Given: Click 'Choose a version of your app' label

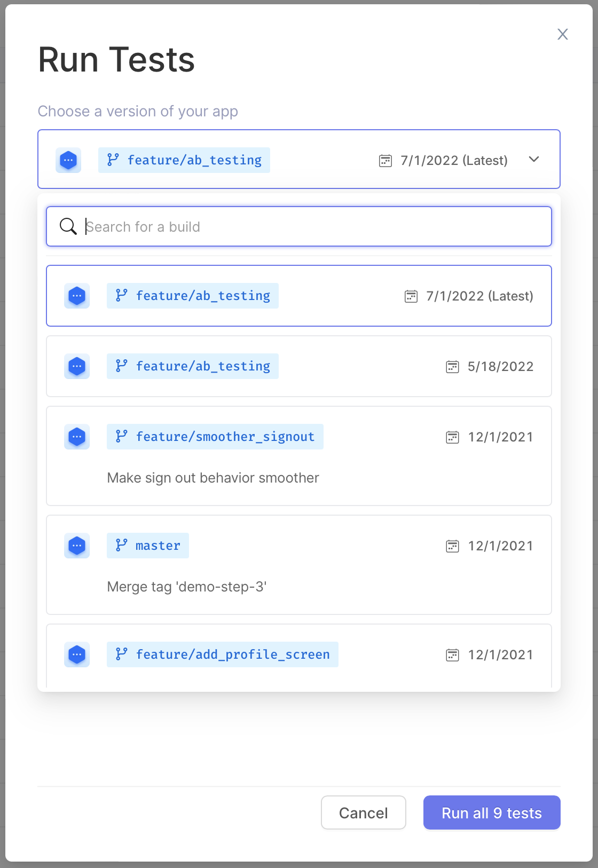Looking at the screenshot, I should click(x=138, y=111).
